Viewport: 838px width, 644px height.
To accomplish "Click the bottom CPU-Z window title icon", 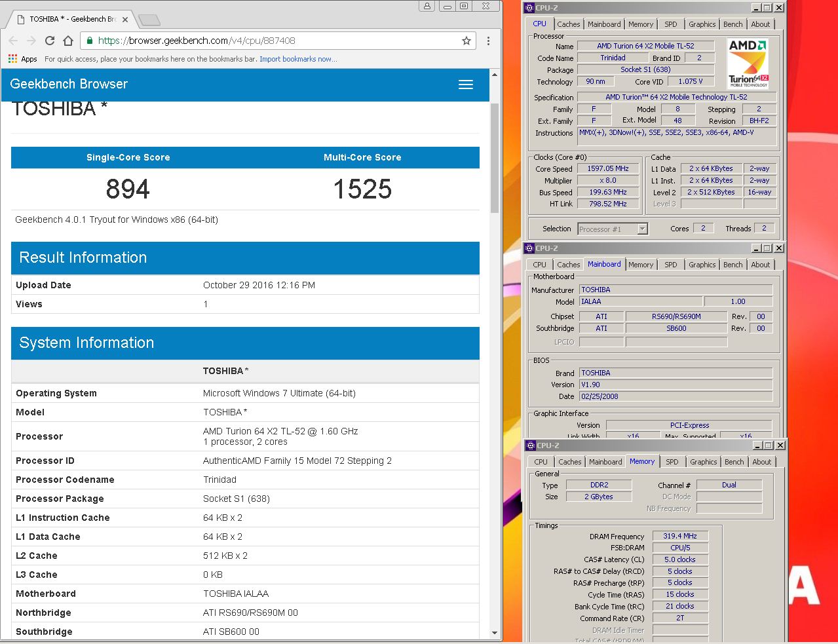I will click(531, 445).
